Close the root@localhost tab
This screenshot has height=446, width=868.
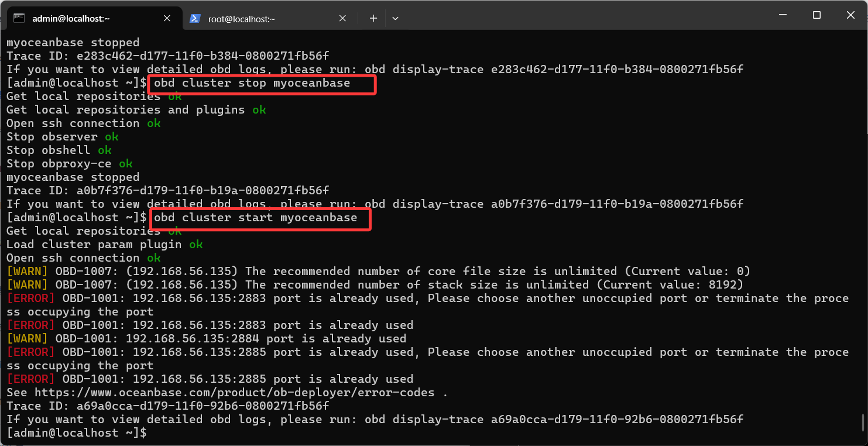pos(343,19)
